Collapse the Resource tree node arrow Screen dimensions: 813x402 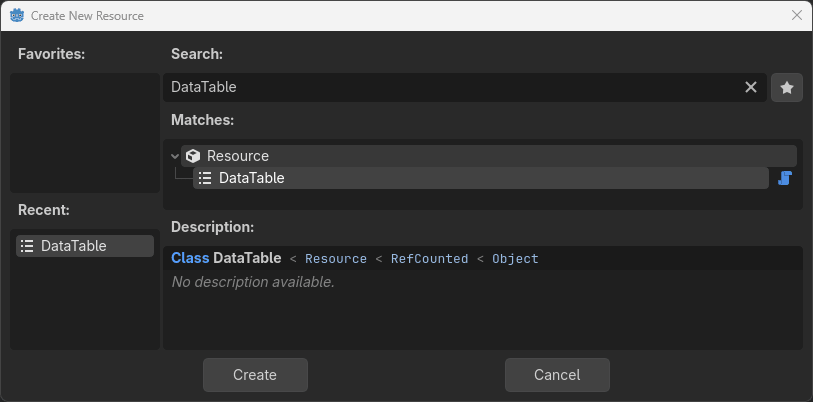(x=175, y=156)
